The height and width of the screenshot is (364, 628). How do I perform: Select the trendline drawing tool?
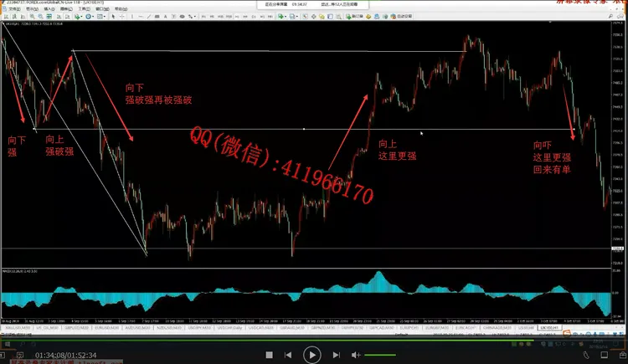148,17
